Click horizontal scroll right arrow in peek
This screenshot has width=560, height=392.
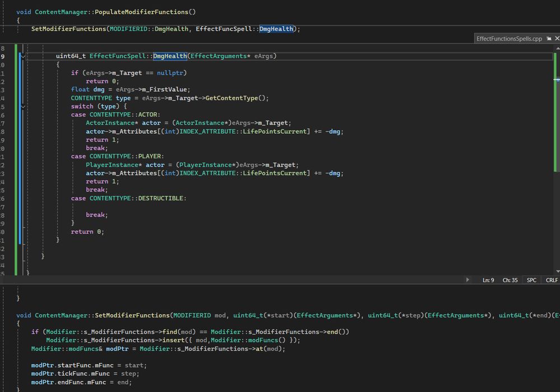click(x=468, y=280)
